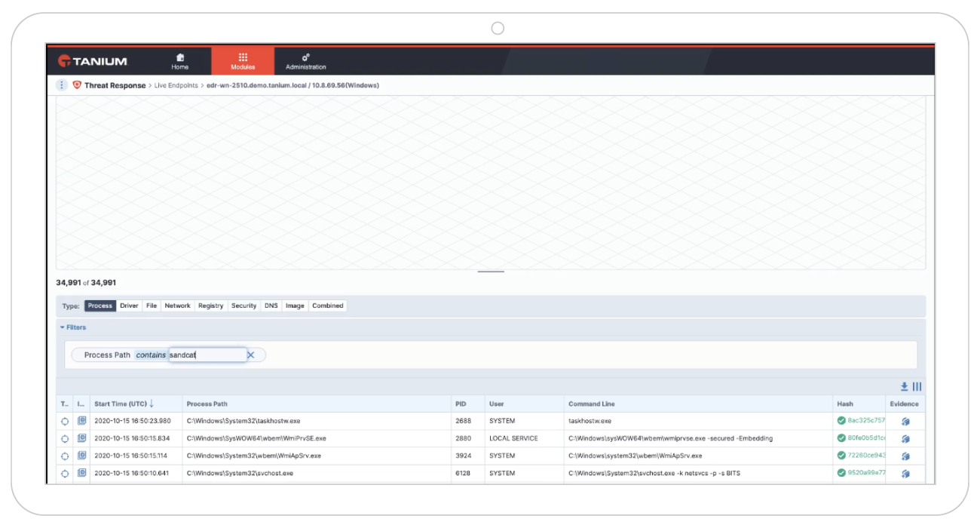Click hash 8ac325c757
The width and height of the screenshot is (980, 528).
coord(866,420)
